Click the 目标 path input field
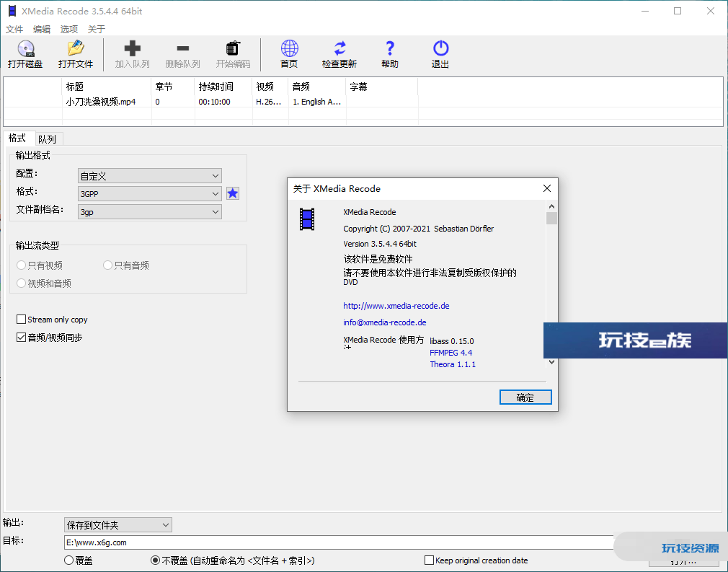The width and height of the screenshot is (728, 572). [339, 542]
